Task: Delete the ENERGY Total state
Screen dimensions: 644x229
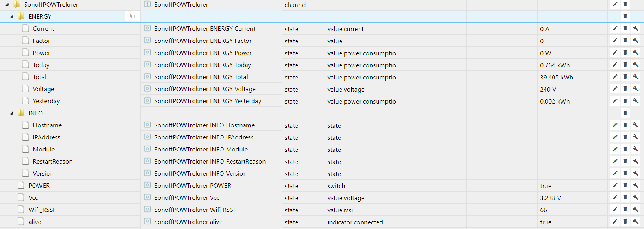Action: tap(625, 77)
